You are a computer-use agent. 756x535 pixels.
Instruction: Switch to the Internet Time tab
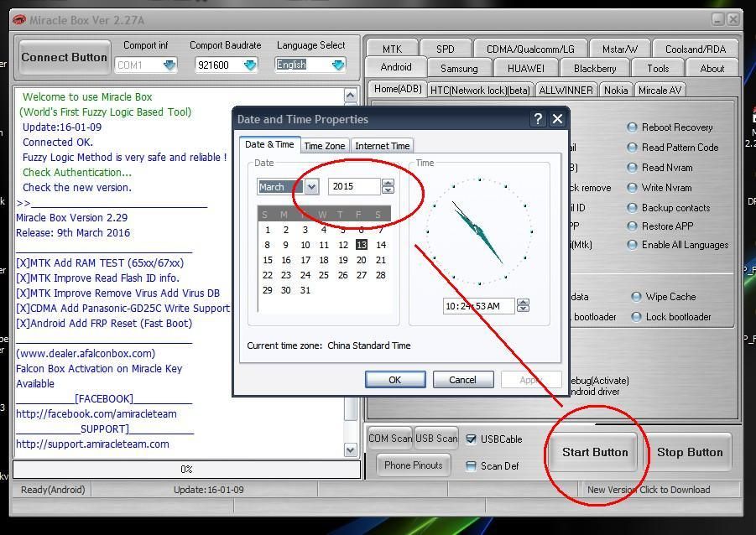(x=383, y=146)
